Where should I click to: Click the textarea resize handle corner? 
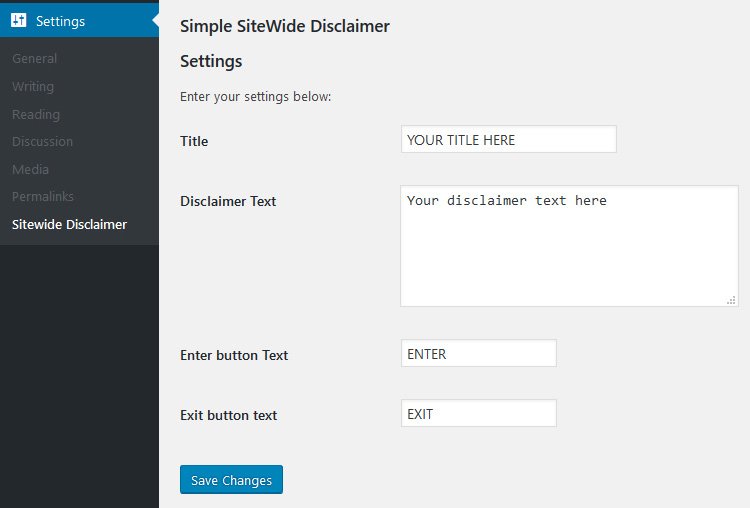(x=731, y=300)
